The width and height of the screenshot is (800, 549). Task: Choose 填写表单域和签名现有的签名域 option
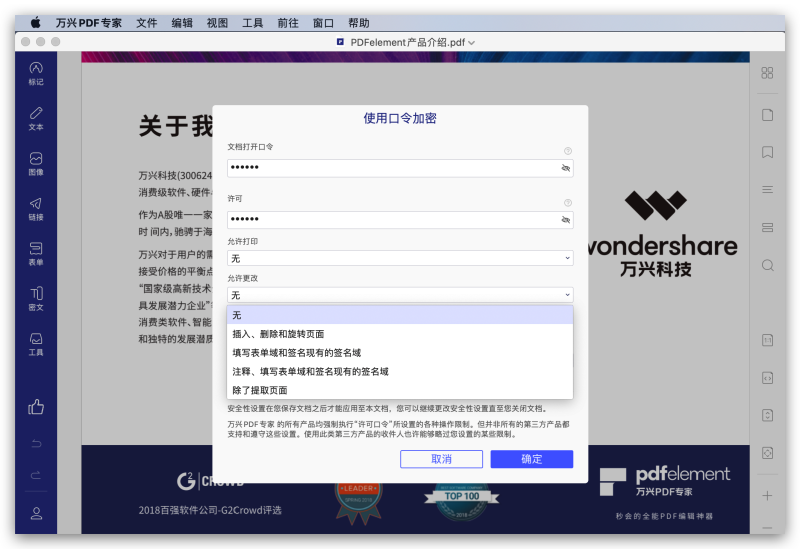tap(400, 353)
